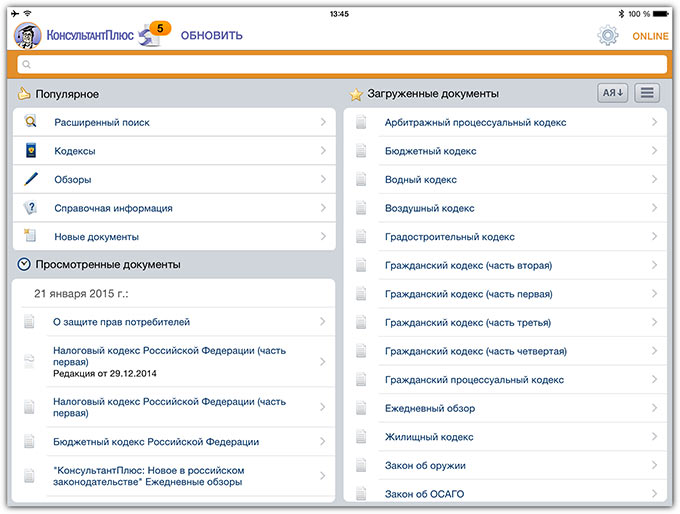Click the Справочная информация question icon

(x=30, y=208)
